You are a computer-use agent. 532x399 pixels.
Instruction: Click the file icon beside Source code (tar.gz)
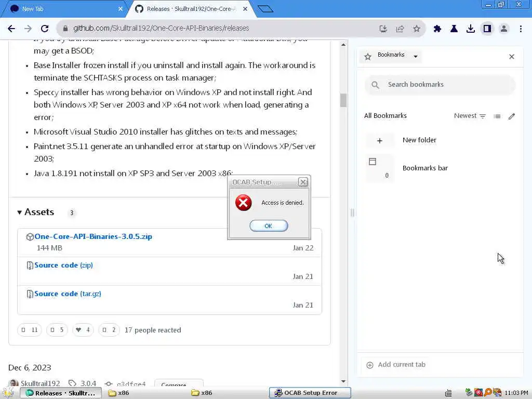30,294
